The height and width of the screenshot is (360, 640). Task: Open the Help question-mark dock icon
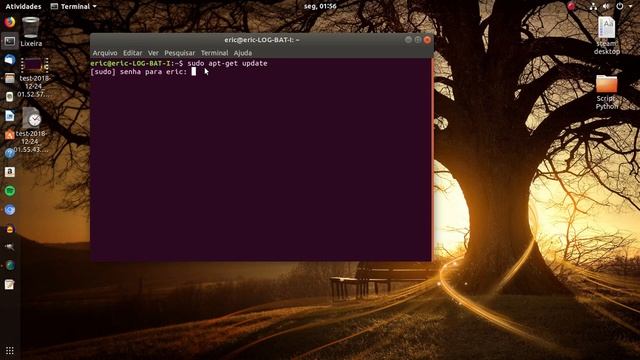(10, 153)
